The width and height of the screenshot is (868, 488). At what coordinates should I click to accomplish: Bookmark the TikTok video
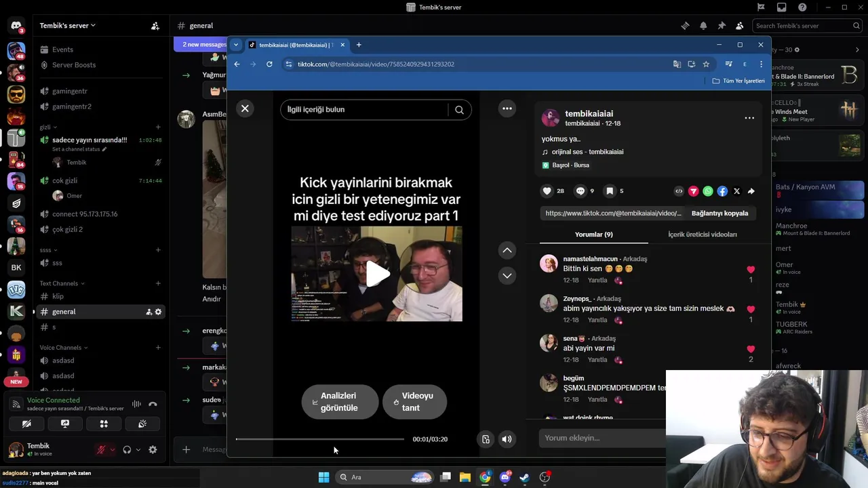(x=610, y=191)
